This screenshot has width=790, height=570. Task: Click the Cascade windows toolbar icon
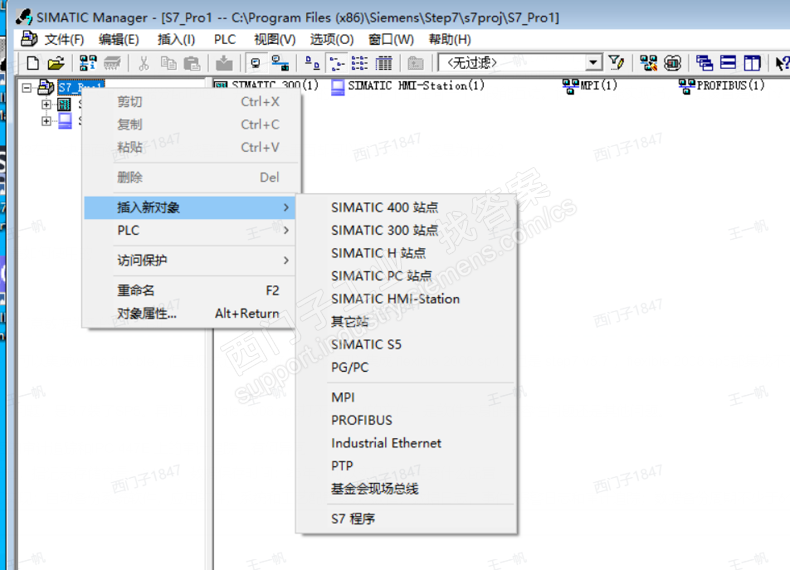pos(704,63)
